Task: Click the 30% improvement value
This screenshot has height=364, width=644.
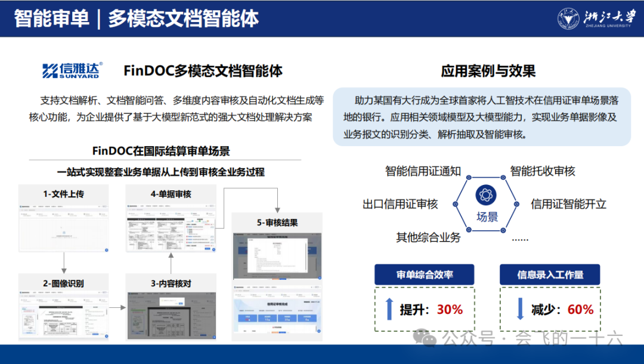Action: (x=450, y=309)
